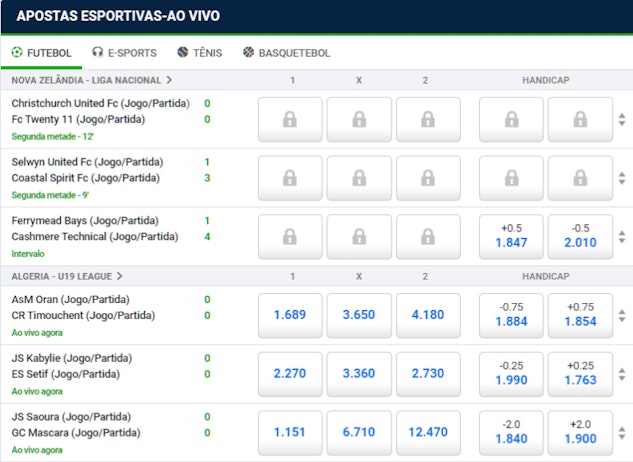
Task: Open Fc Twenty 11 team row
Action: pos(78,120)
